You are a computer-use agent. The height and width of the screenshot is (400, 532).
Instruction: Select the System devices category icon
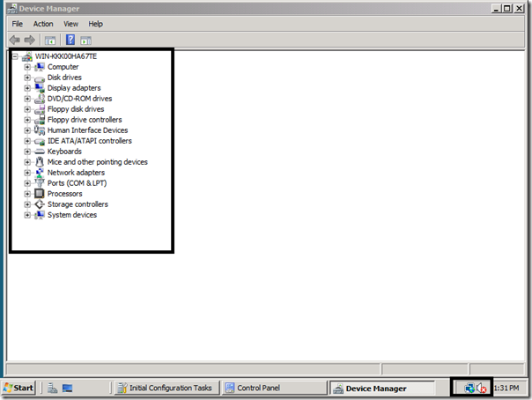[40, 215]
